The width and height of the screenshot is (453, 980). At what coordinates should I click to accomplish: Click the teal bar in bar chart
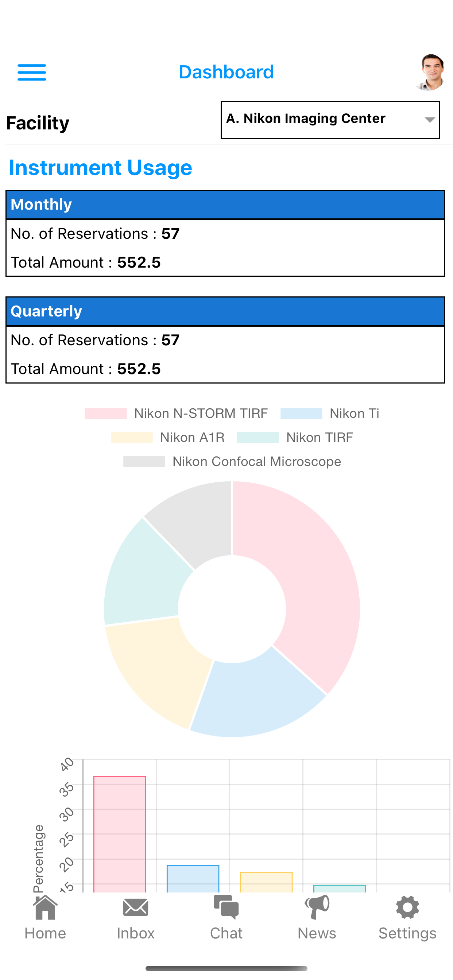[x=340, y=889]
